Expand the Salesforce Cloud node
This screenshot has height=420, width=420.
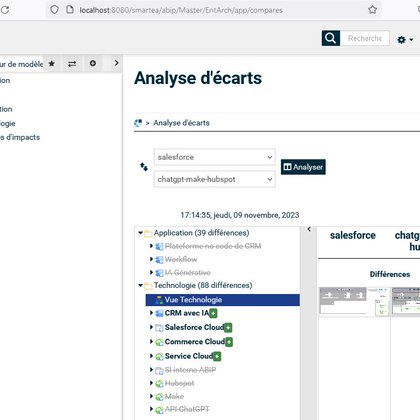coord(151,327)
